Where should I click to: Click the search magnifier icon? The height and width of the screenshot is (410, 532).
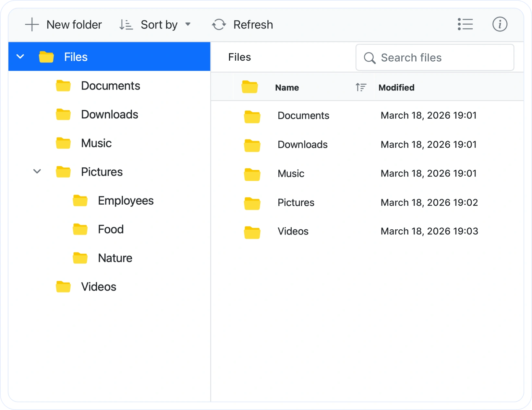(369, 58)
